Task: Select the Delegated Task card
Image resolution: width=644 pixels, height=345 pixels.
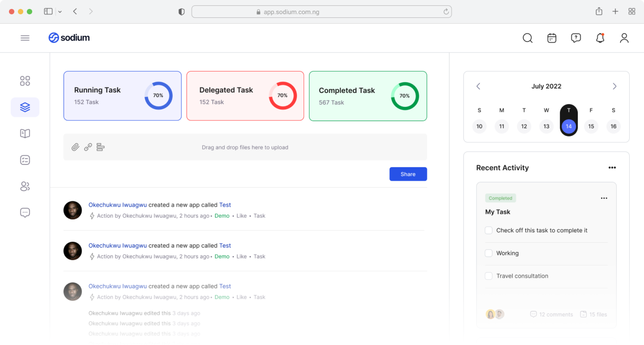Action: pyautogui.click(x=245, y=96)
